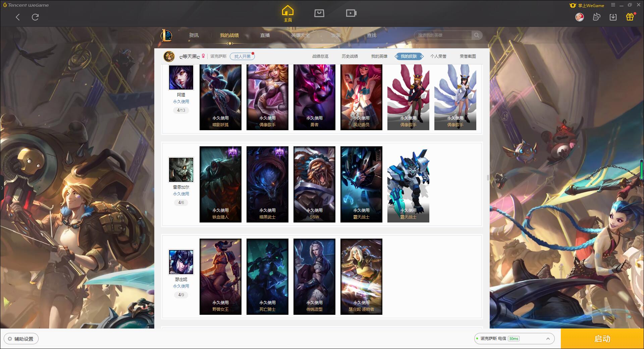This screenshot has width=644, height=349.
Task: Select the 我的皮肤 sub-tab
Action: coord(409,56)
